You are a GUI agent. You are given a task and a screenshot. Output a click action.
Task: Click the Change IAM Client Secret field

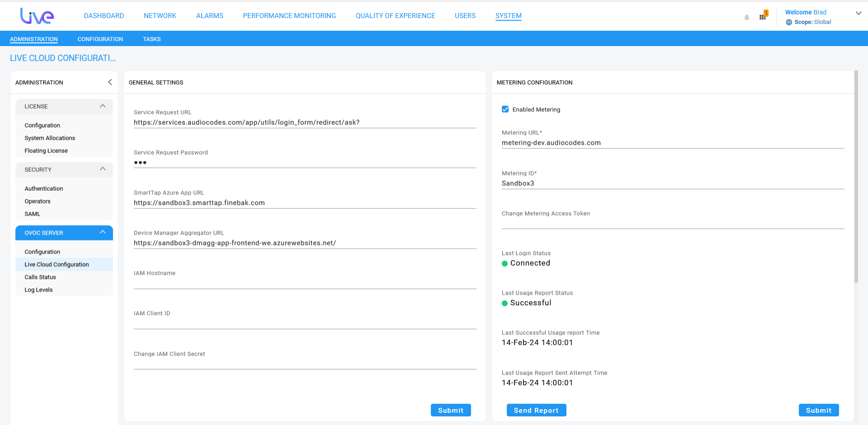click(305, 364)
